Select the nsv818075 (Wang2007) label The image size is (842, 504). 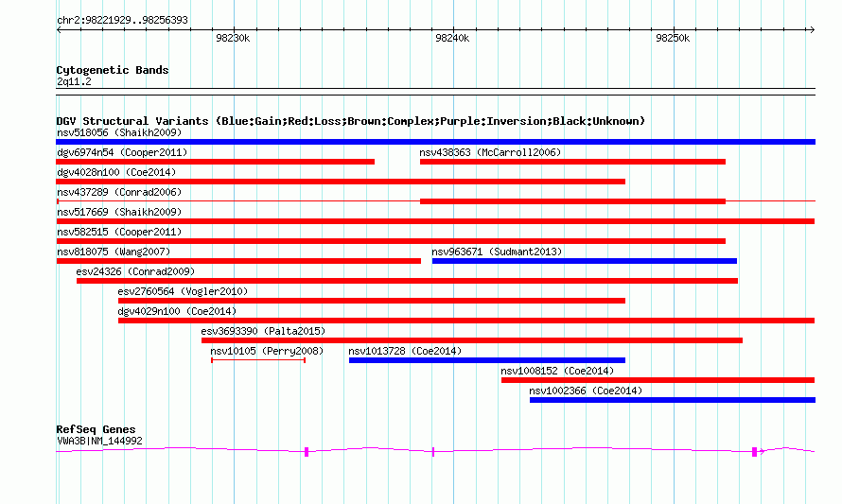114,252
